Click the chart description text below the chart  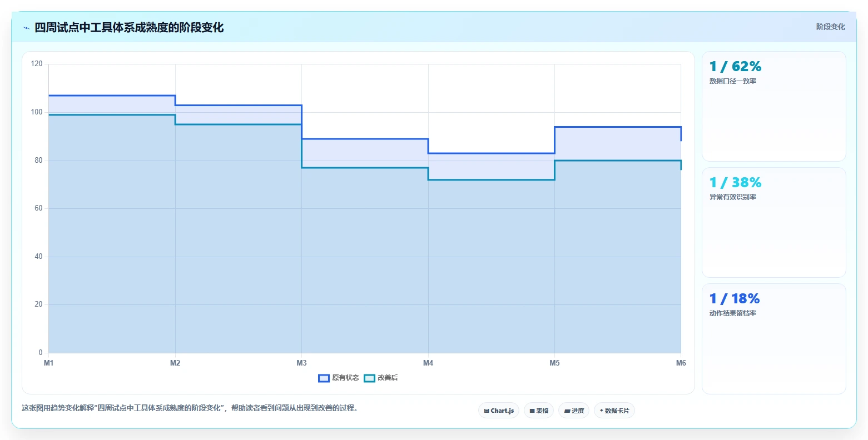pos(191,408)
